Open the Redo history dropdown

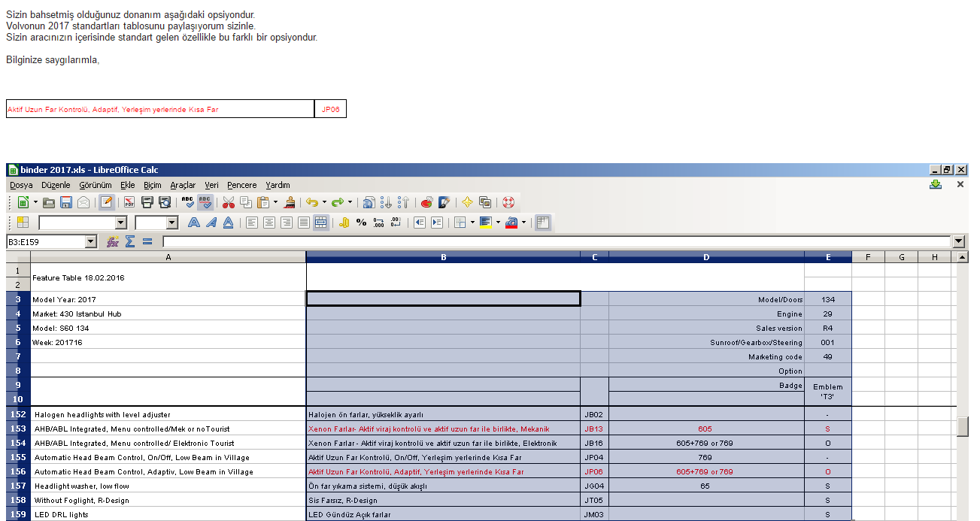click(x=350, y=202)
